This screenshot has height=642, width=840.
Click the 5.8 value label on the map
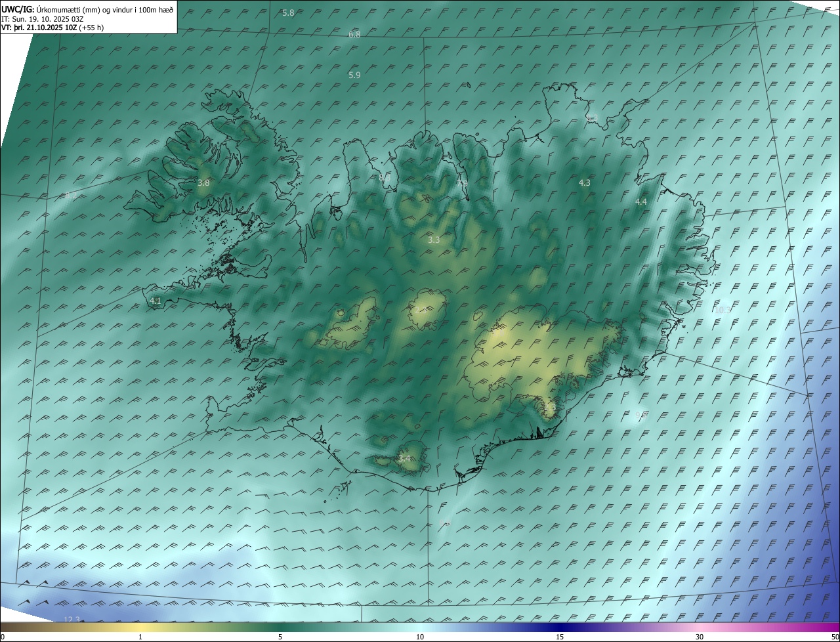(x=288, y=13)
